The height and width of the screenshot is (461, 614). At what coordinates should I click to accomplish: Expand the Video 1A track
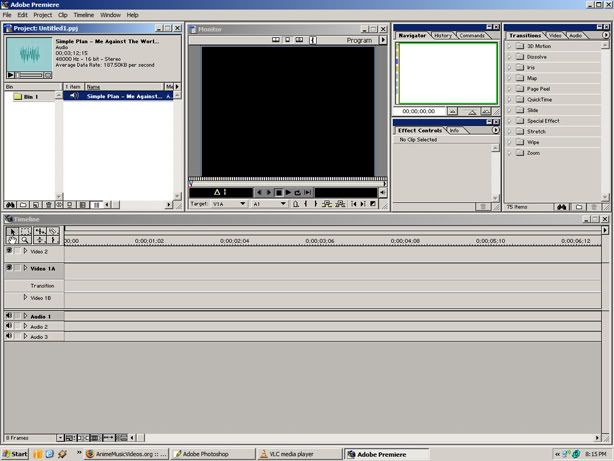tap(25, 268)
